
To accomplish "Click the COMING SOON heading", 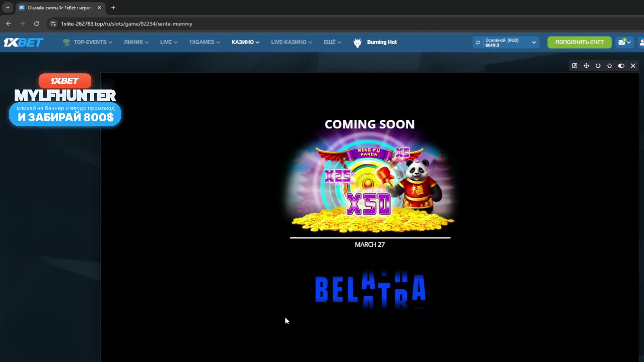I will point(370,124).
